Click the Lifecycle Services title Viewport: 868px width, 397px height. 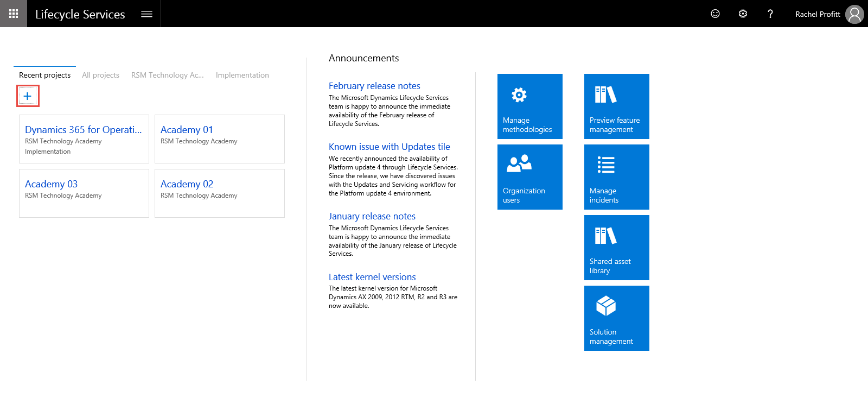[80, 14]
